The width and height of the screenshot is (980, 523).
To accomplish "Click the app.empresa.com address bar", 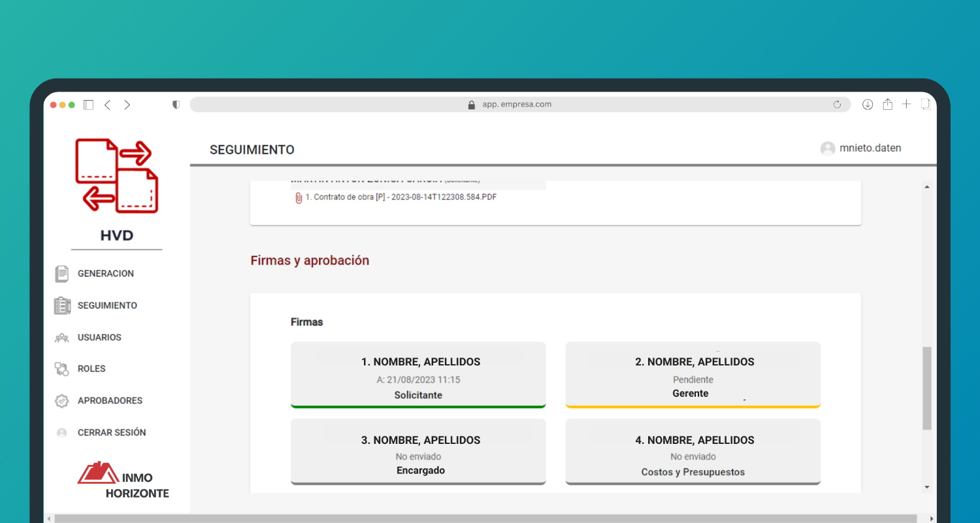I will (516, 105).
